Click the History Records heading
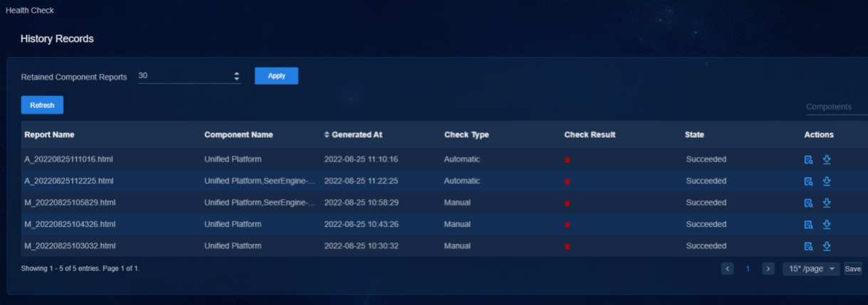 pos(57,38)
